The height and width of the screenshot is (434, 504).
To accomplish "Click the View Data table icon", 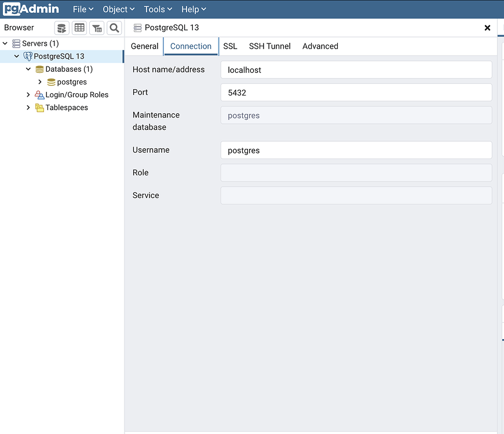I will [79, 27].
